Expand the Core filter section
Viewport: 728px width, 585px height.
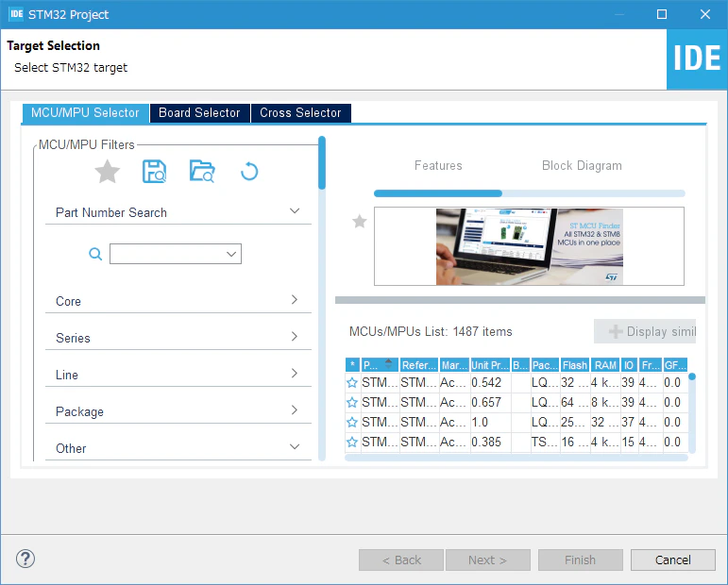coord(178,301)
